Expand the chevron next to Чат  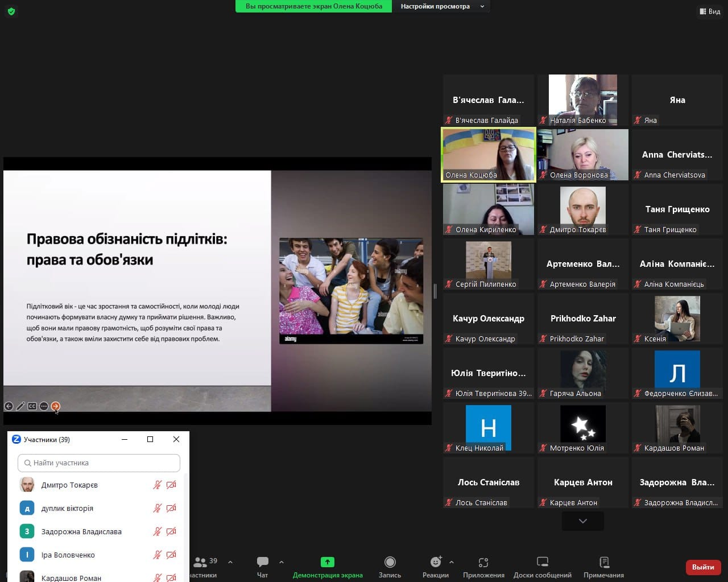click(x=282, y=562)
